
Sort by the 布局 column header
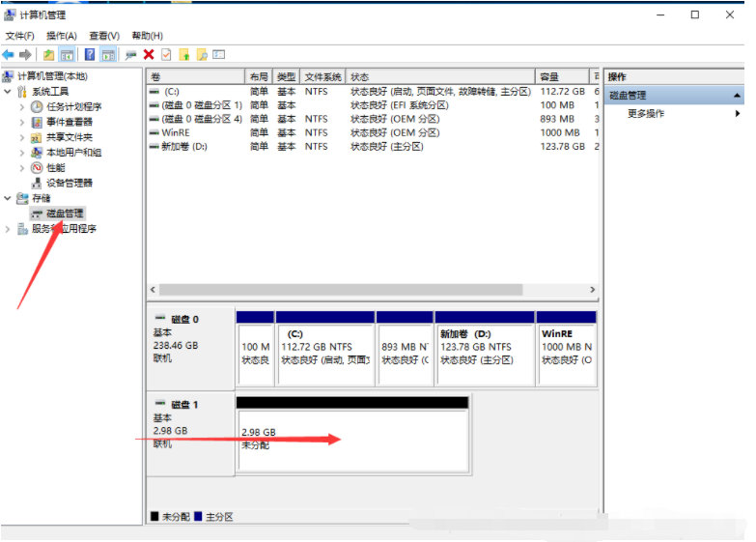(259, 76)
